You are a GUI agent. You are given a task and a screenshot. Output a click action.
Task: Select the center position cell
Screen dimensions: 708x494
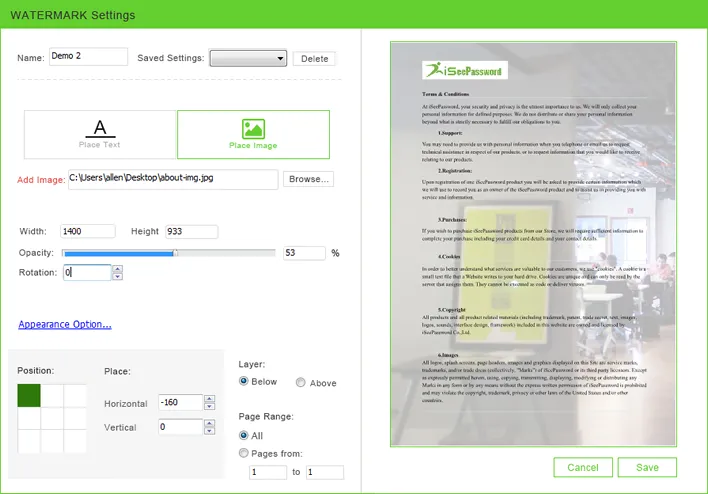coord(52,418)
